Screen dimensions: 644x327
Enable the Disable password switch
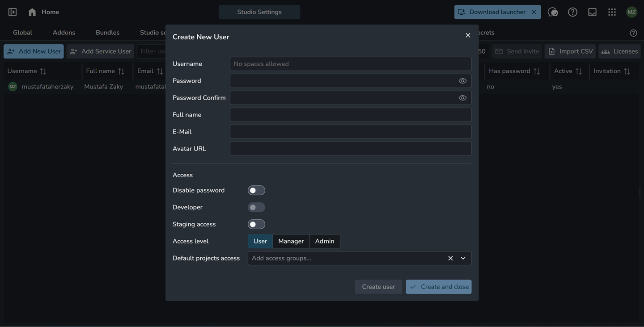point(257,190)
